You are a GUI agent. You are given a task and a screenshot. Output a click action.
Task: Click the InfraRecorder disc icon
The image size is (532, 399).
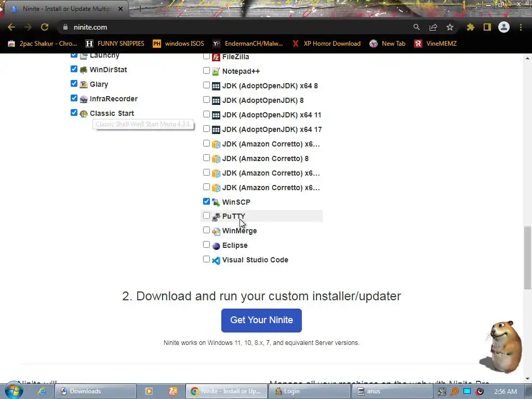pos(84,99)
